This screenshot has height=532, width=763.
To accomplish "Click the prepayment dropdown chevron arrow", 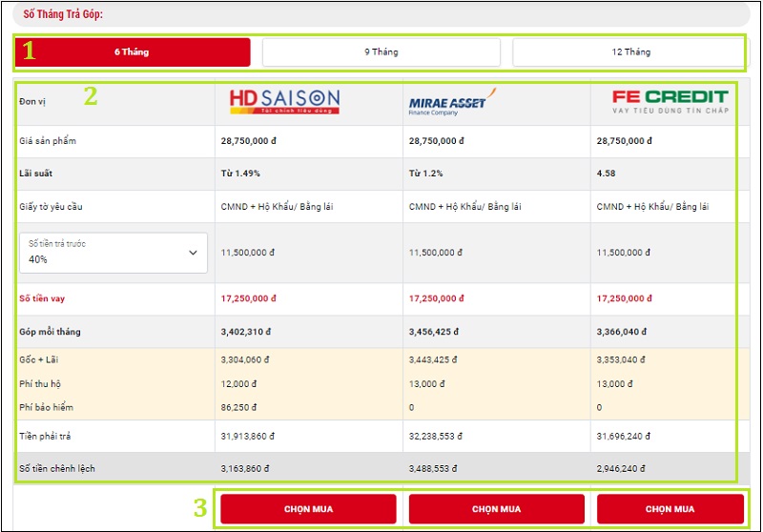I will click(193, 253).
